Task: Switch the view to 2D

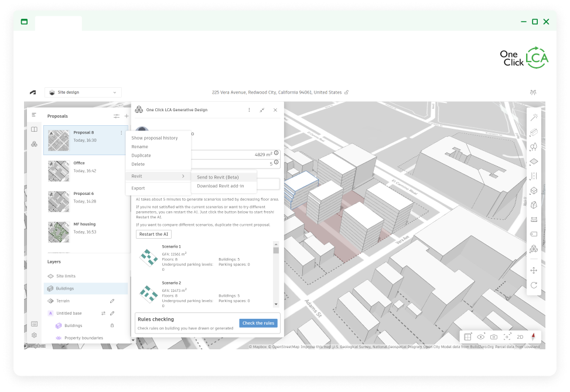Action: click(x=520, y=337)
